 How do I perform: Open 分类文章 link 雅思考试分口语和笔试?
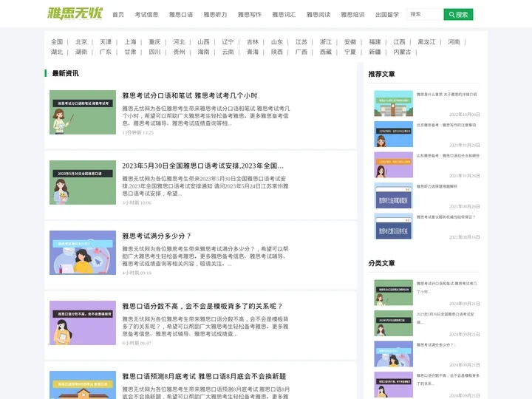tap(446, 287)
